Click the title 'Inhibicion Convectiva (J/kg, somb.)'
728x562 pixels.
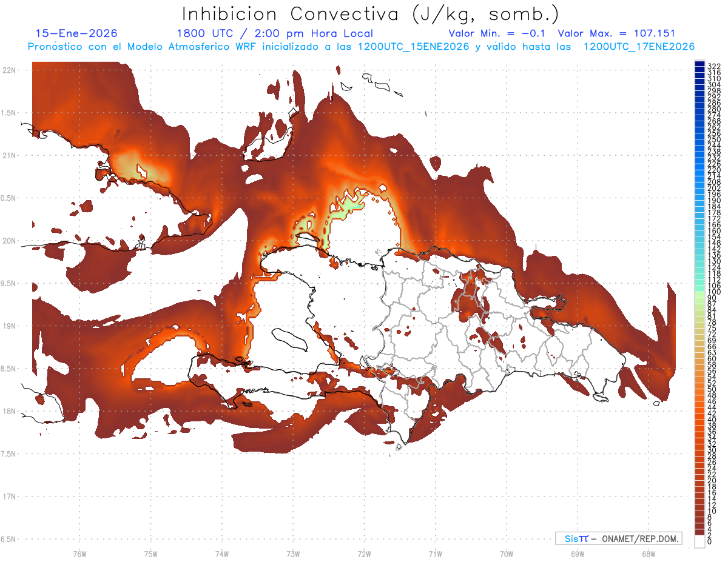[x=370, y=15]
